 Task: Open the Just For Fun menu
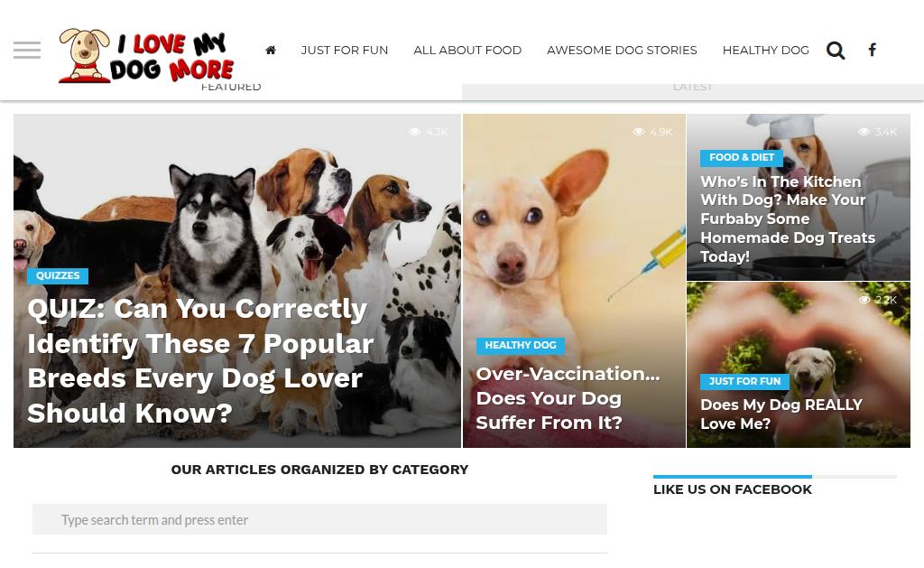(x=344, y=51)
